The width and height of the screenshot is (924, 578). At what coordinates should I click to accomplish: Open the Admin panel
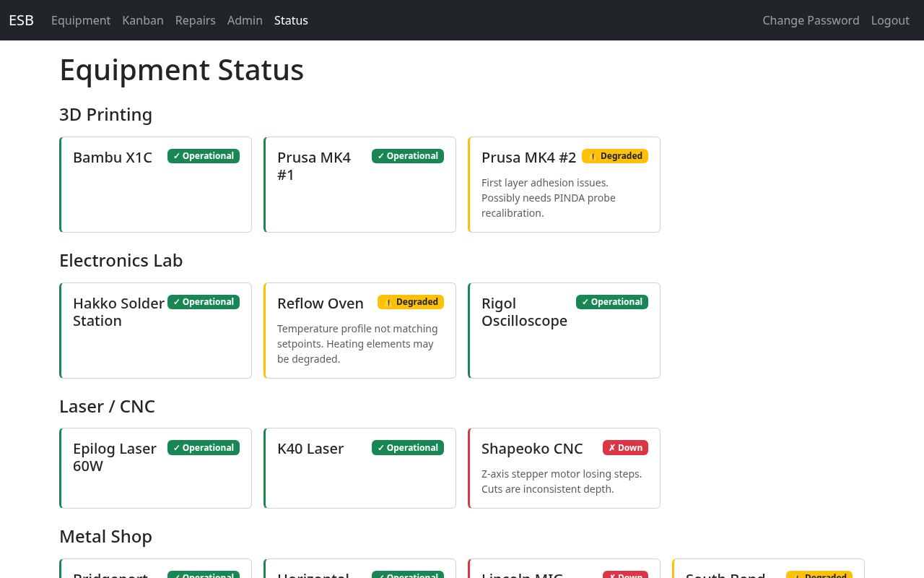(x=245, y=20)
